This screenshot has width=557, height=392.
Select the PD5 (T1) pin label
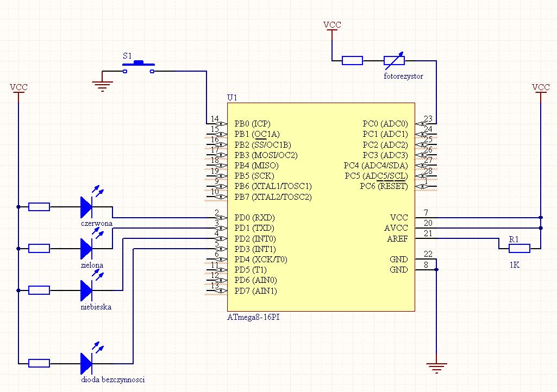[251, 269]
